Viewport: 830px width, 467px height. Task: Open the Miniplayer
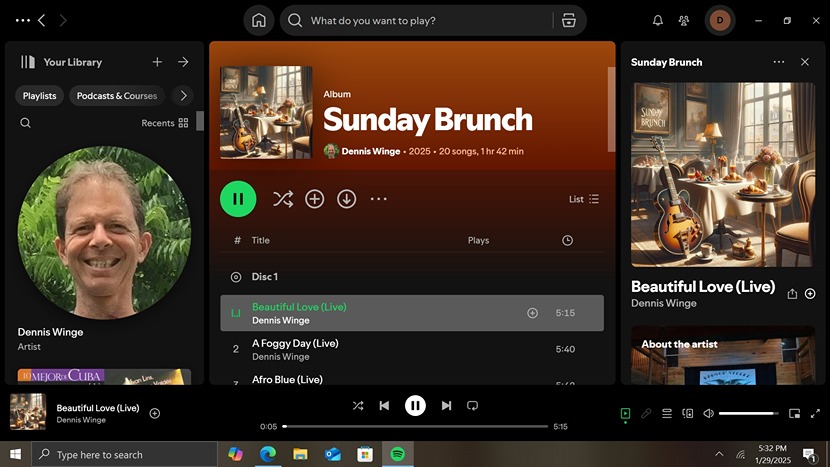(x=795, y=414)
